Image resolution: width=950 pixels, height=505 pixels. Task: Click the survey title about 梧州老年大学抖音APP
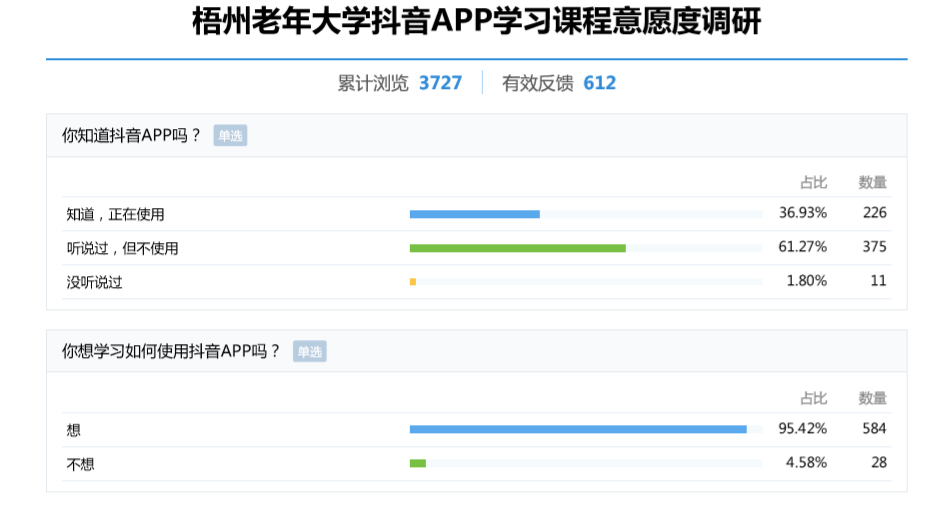coord(476,22)
